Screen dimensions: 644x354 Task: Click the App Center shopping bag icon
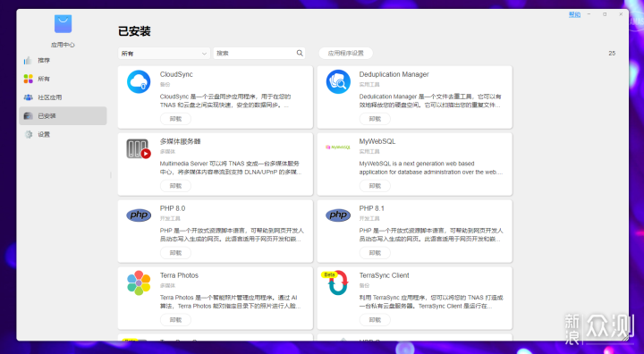point(63,24)
